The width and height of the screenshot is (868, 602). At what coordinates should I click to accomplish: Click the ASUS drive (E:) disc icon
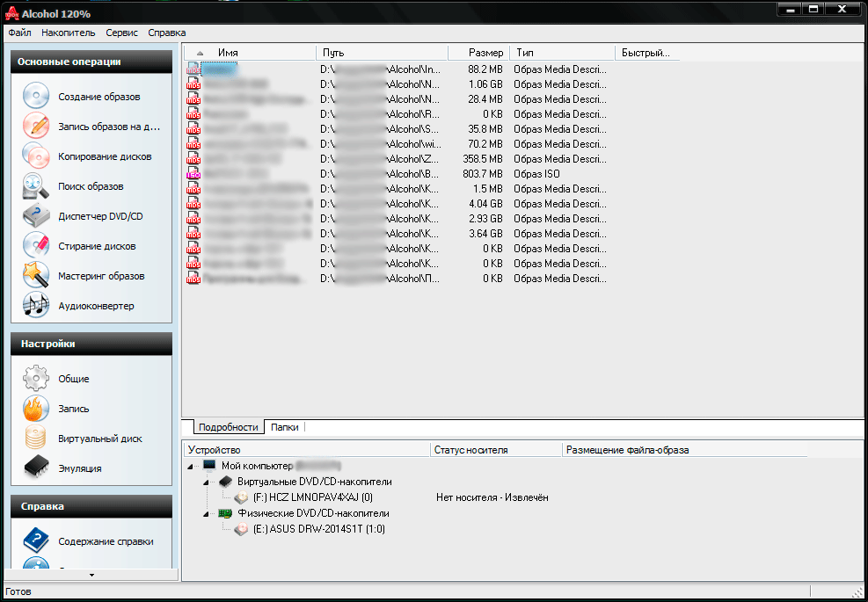tap(241, 529)
